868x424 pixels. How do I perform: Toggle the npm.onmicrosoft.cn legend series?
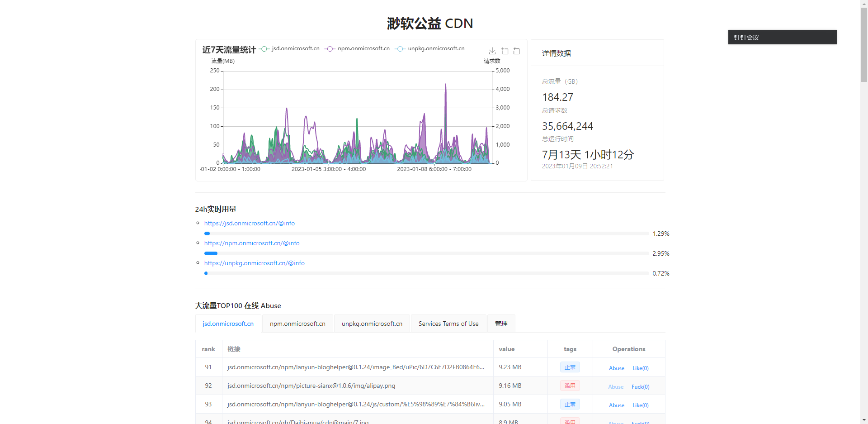pos(357,48)
